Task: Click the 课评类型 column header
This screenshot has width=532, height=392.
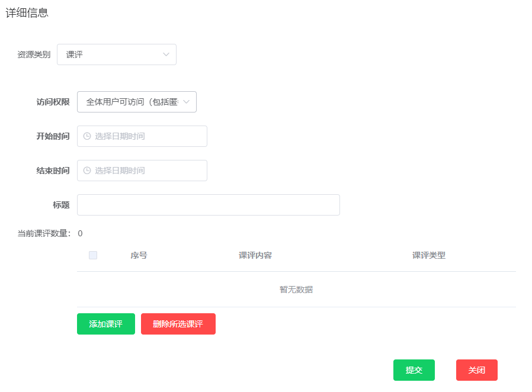Action: [x=428, y=255]
